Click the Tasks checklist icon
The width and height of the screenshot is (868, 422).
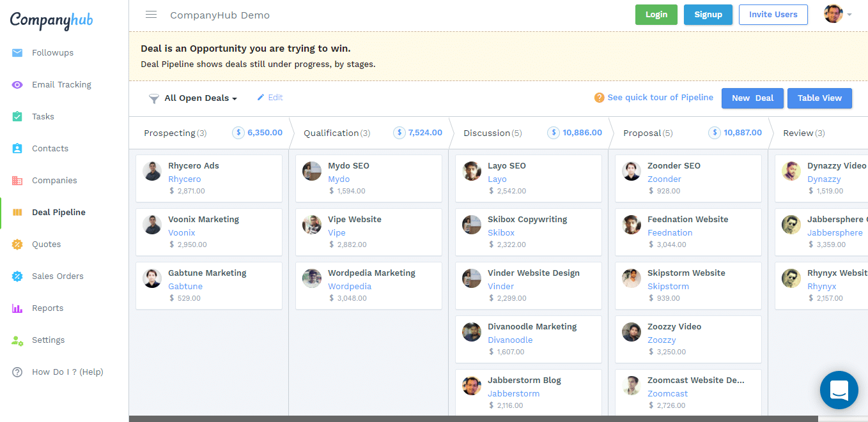[x=17, y=117]
